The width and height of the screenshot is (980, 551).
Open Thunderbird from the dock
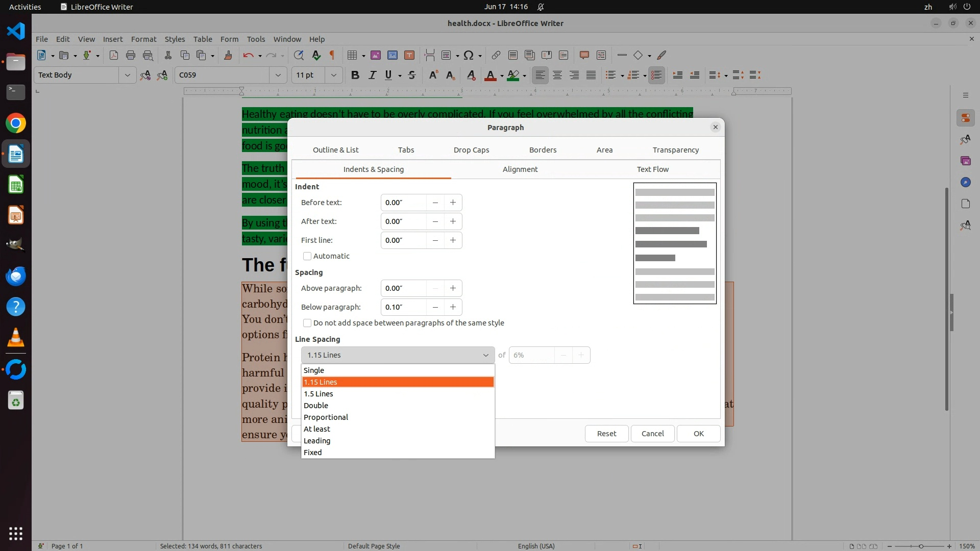(x=15, y=276)
